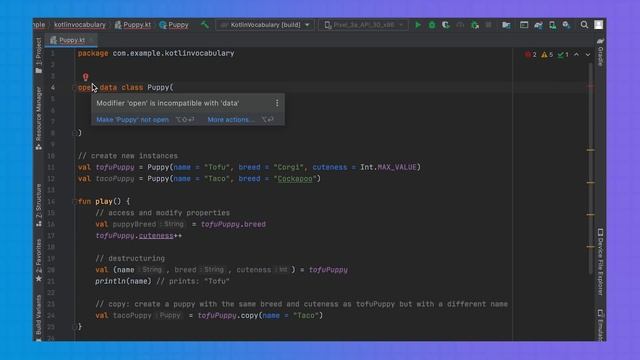Screen dimensions: 640x360
Task: Click the green checkmark typo indicator
Action: (563, 55)
